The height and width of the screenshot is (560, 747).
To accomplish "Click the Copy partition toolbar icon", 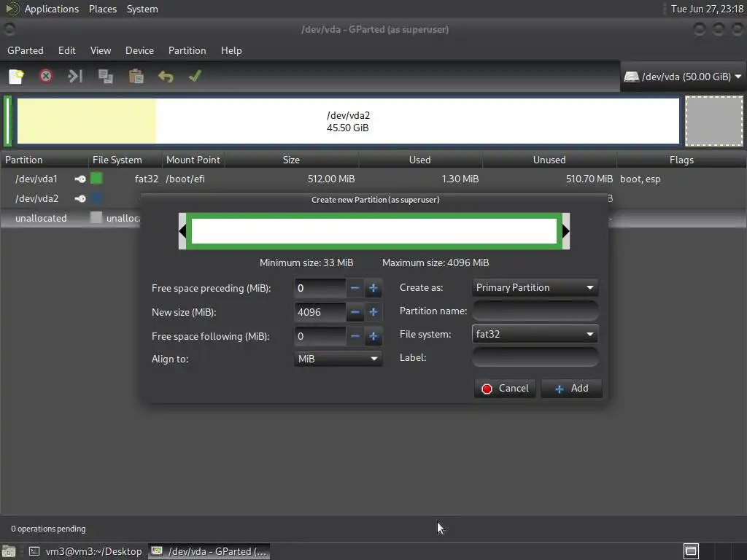I will click(x=105, y=76).
